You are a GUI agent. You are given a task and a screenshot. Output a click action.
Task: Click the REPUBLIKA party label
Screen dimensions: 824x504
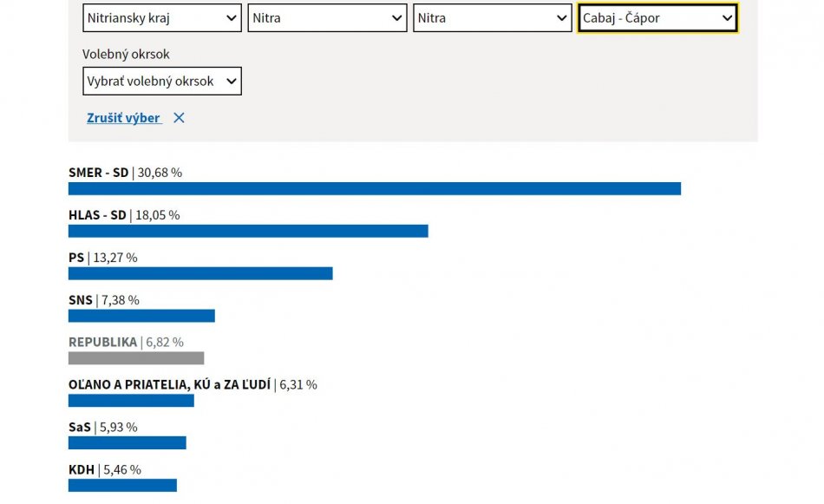click(102, 343)
